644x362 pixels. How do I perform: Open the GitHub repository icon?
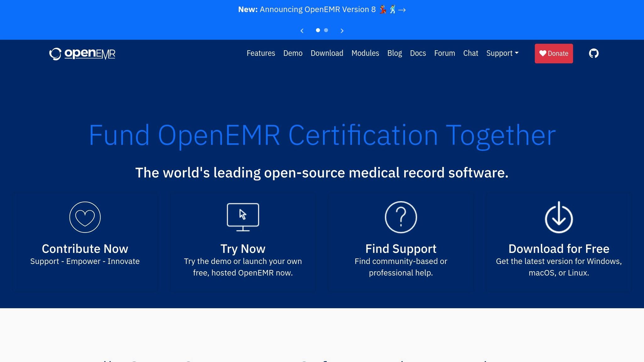coord(594,53)
